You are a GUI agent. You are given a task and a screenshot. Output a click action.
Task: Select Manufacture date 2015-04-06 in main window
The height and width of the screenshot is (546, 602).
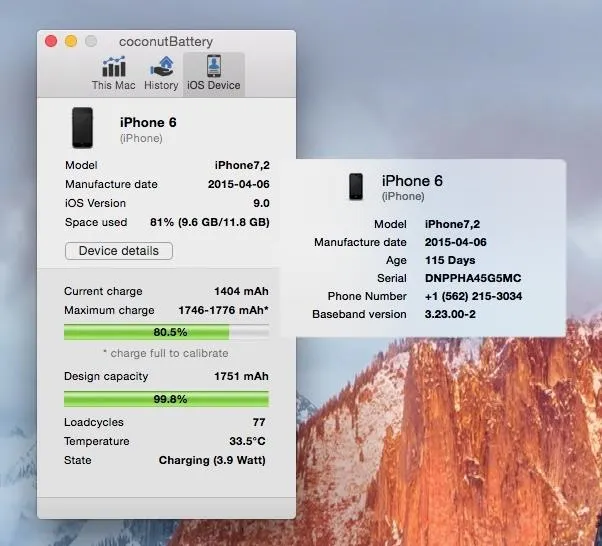pyautogui.click(x=239, y=184)
